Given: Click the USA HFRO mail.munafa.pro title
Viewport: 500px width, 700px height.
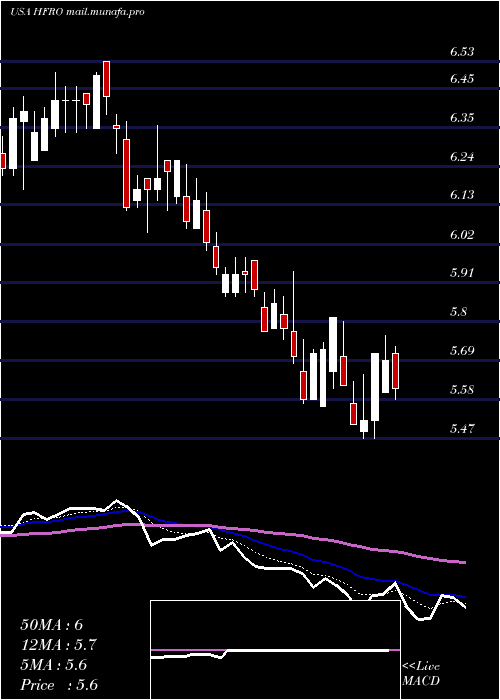Looking at the screenshot, I should point(77,12).
